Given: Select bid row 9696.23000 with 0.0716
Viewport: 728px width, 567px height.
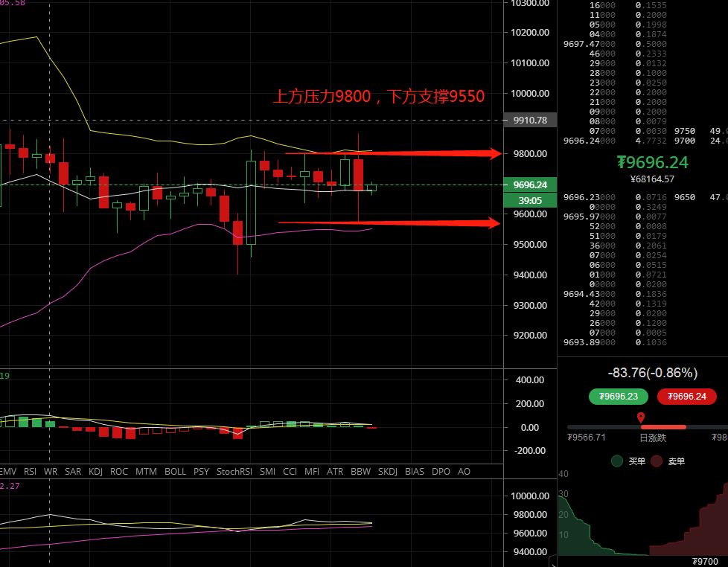Looking at the screenshot, I should [x=615, y=198].
